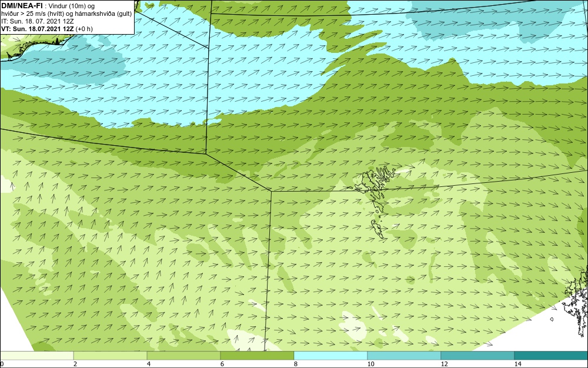
Task: Click the legend value label '8'
Action: click(x=296, y=364)
